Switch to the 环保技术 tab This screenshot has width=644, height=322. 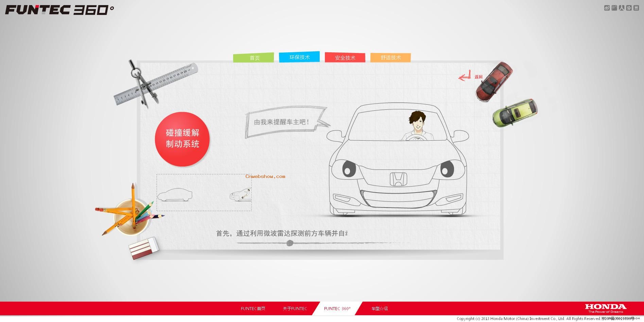click(299, 57)
